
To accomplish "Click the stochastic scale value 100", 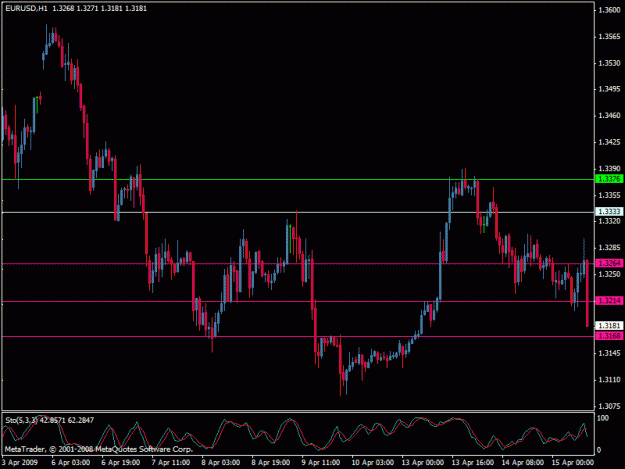I will point(603,418).
